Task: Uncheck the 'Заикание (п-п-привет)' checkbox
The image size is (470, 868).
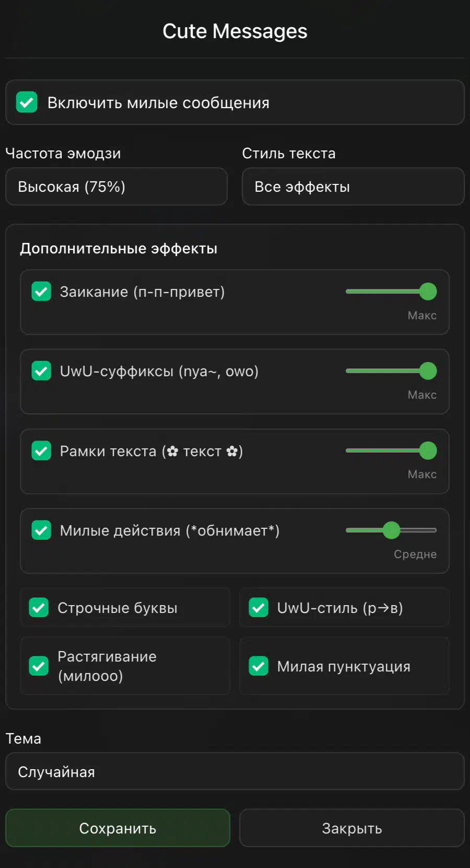Action: (x=41, y=292)
